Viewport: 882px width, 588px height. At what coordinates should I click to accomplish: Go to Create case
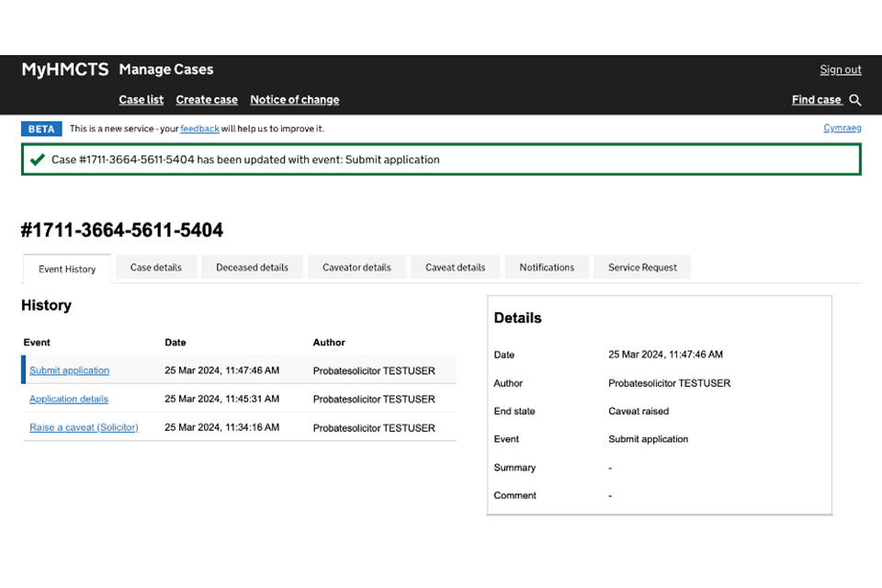(x=207, y=100)
